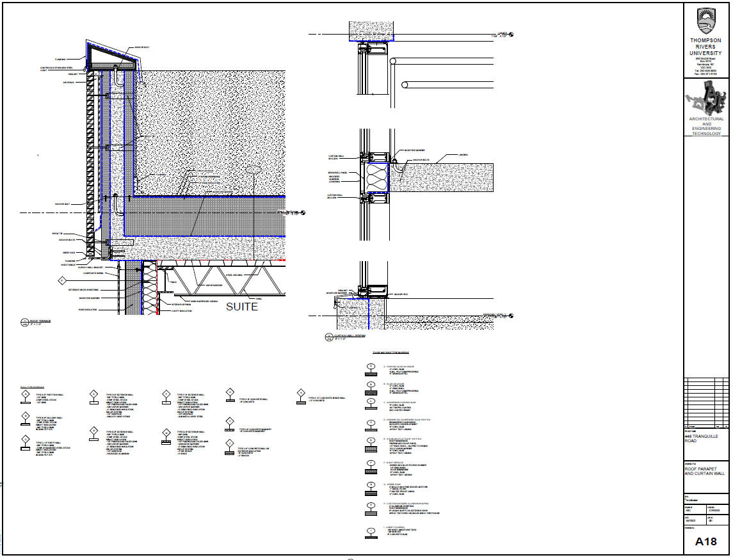Screen dimensions: 733x560
Task: Click the Wall Type Schedule heading
Action: pos(32,388)
